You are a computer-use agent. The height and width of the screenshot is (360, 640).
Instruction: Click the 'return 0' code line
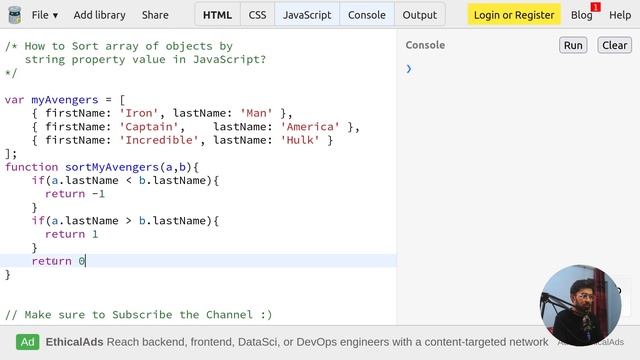[x=59, y=261]
